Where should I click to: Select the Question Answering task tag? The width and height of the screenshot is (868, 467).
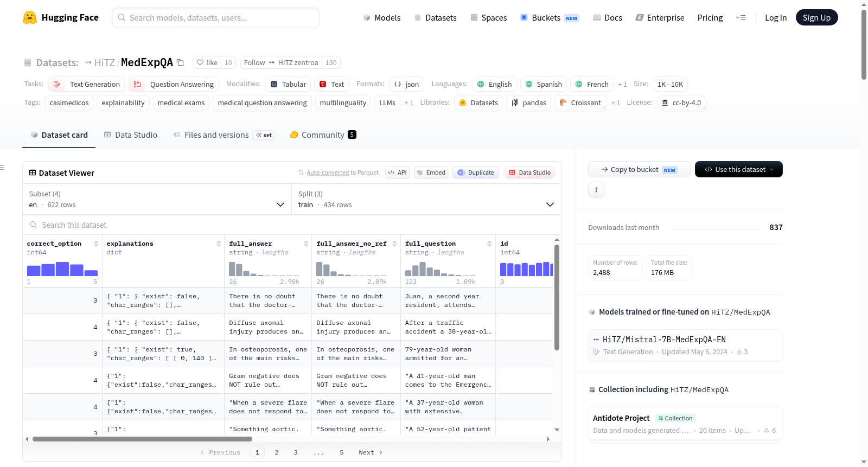point(174,84)
